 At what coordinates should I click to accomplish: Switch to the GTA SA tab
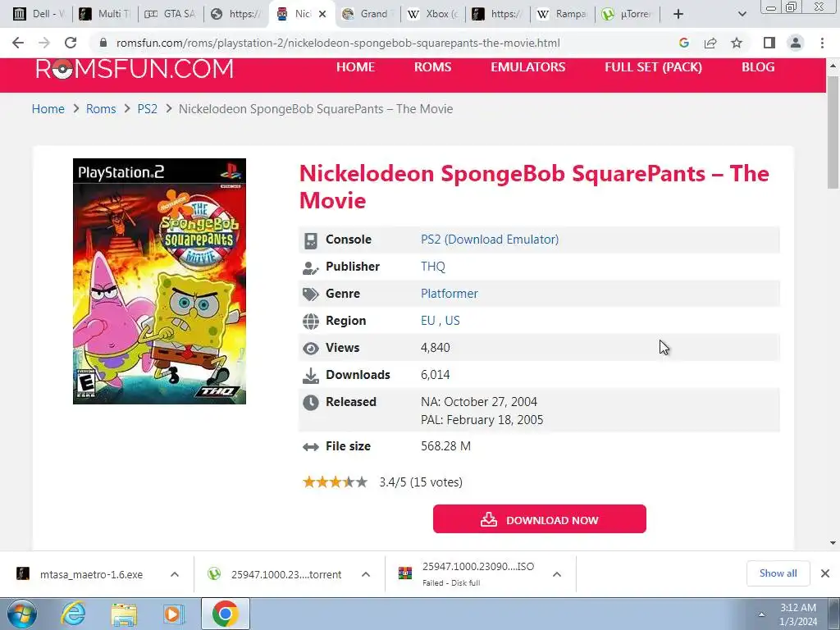(171, 14)
